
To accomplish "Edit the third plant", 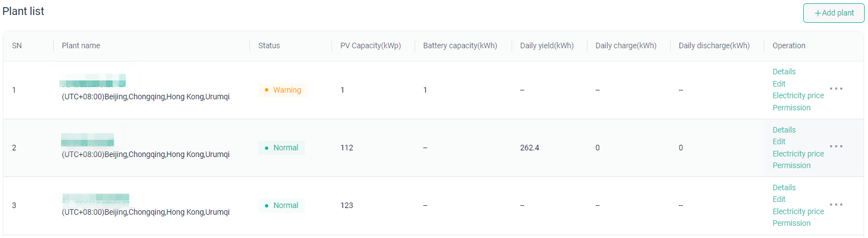I will pos(779,199).
